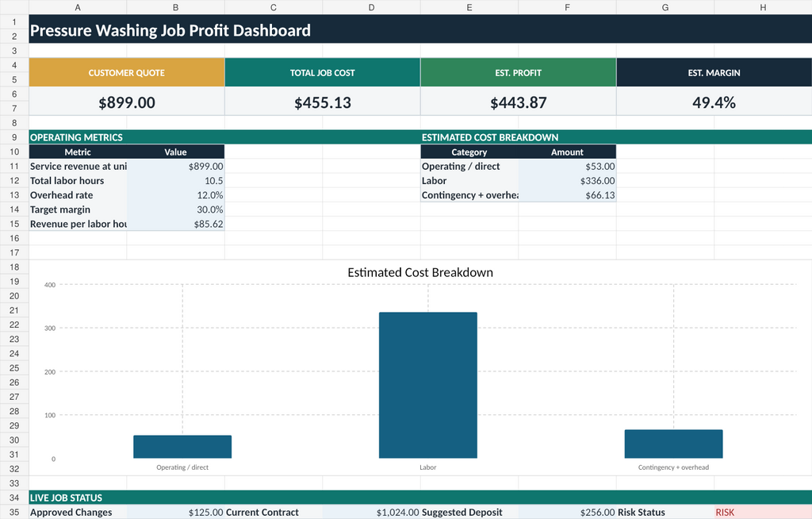The image size is (812, 519).
Task: Click the CUSTOMER QUOTE header card
Action: [127, 72]
